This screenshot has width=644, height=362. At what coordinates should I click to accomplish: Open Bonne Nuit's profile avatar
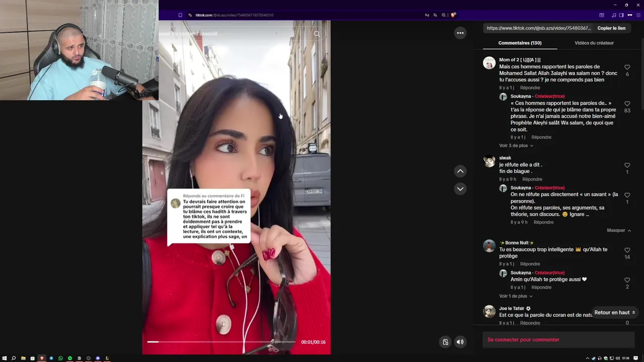(489, 246)
